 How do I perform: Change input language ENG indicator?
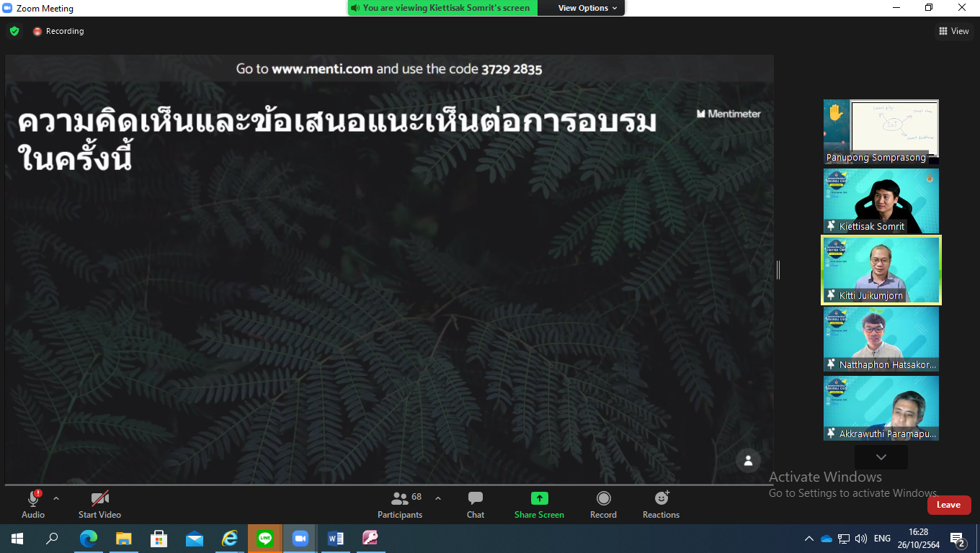pyautogui.click(x=883, y=539)
